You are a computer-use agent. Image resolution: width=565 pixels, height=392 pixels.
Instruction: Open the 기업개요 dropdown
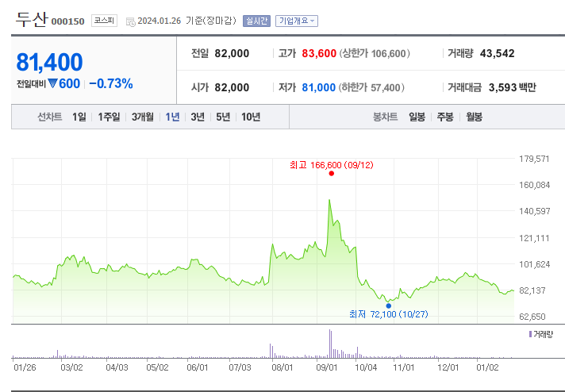(297, 21)
